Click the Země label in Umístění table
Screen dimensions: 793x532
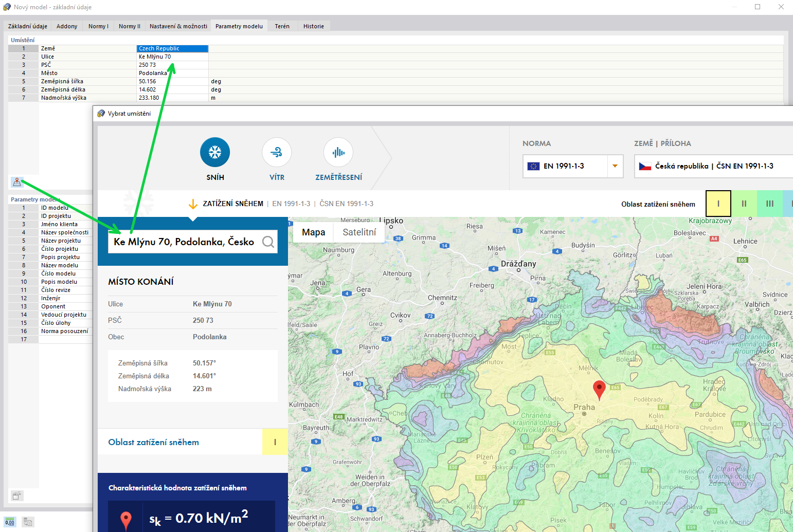(48, 48)
